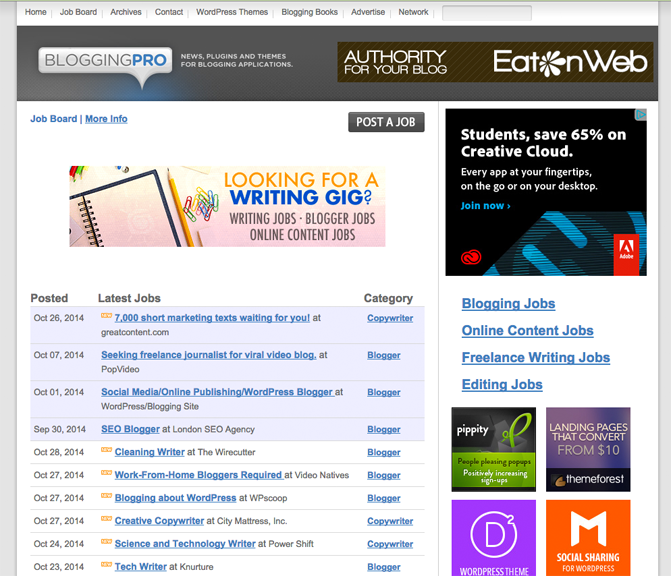Click the new badge beside Cleaning Writer

pyautogui.click(x=106, y=450)
